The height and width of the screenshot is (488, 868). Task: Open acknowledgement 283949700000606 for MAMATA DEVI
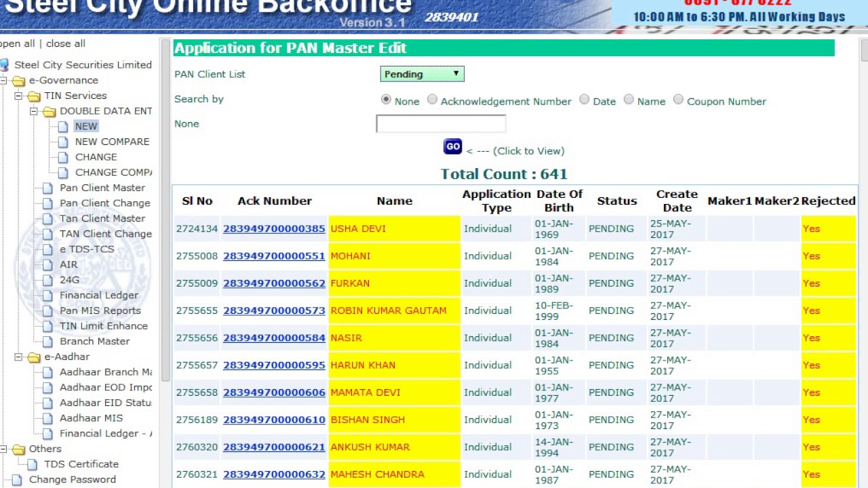(274, 392)
